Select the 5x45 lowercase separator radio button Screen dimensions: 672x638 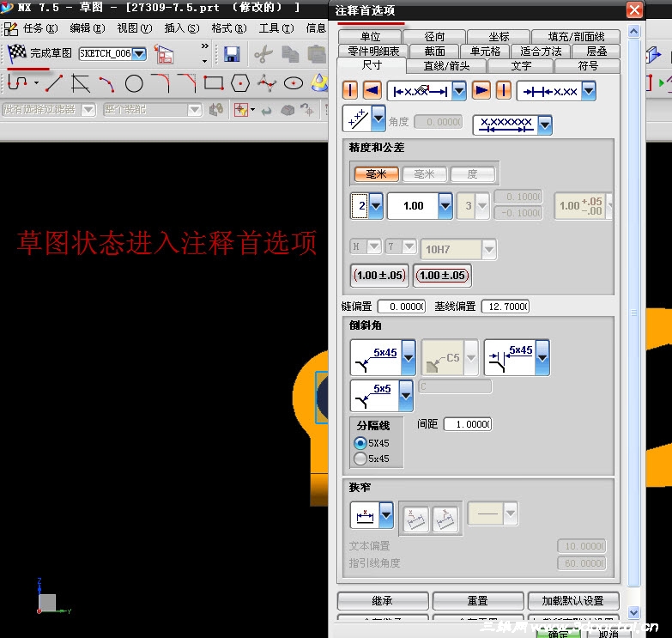pos(360,459)
